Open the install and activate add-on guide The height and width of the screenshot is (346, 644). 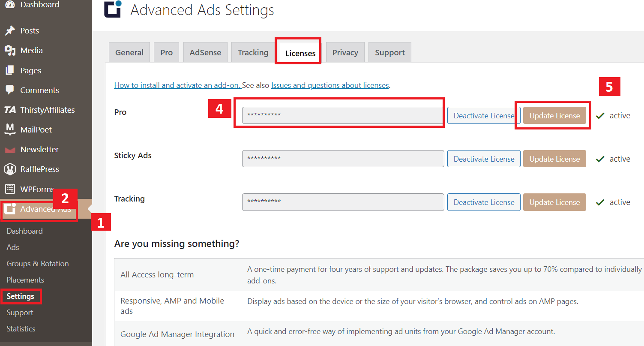point(177,85)
